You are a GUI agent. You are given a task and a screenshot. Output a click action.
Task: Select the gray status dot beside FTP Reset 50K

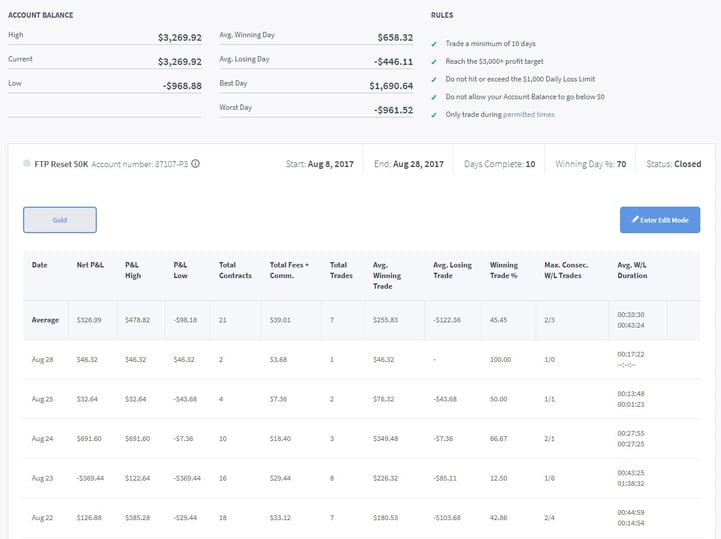click(27, 163)
